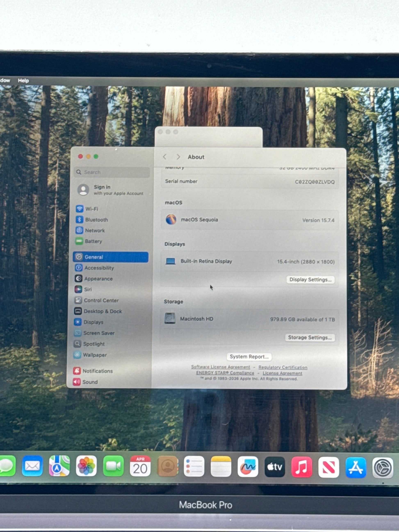The height and width of the screenshot is (532, 399).
Task: Click the Display Settings button
Action: 310,279
